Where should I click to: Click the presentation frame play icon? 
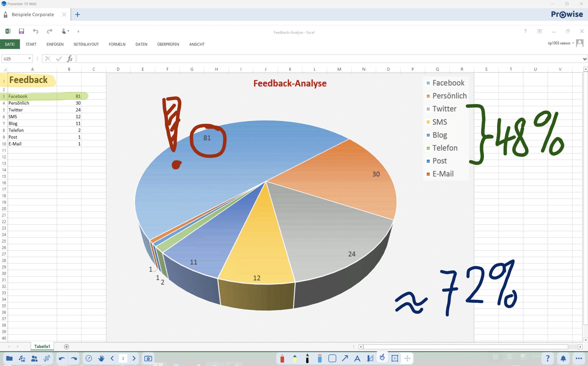[x=395, y=358]
